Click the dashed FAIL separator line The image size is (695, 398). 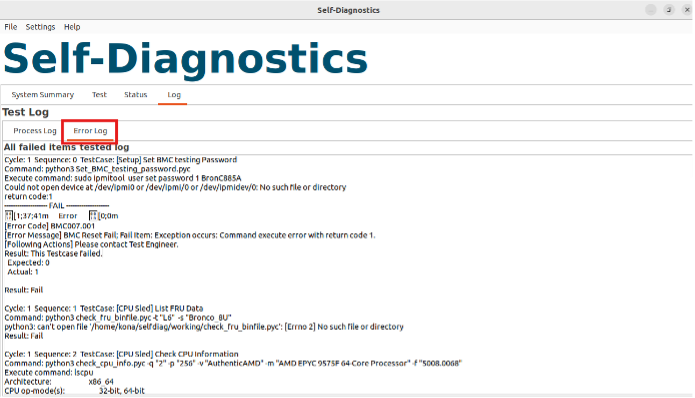point(57,206)
